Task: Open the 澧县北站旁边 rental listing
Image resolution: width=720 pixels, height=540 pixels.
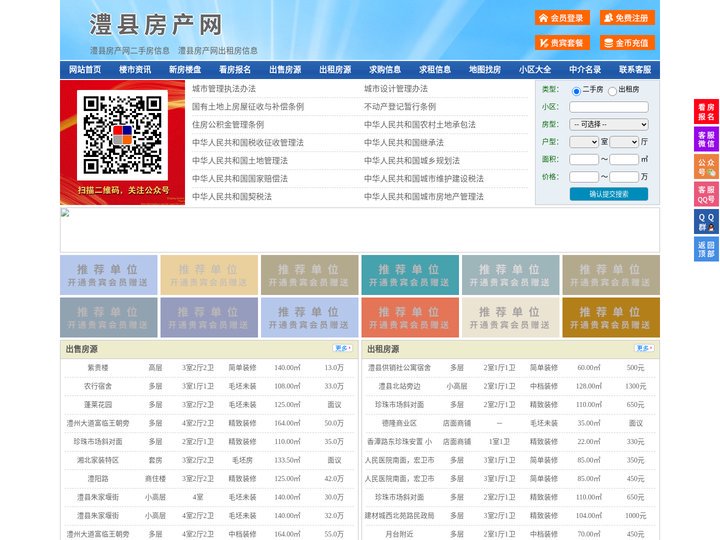Action: click(x=399, y=386)
